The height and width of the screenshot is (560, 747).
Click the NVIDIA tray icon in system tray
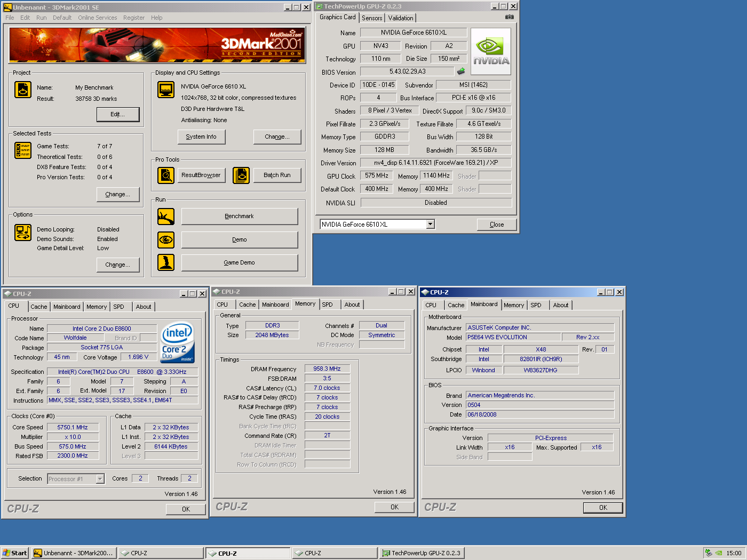[719, 553]
